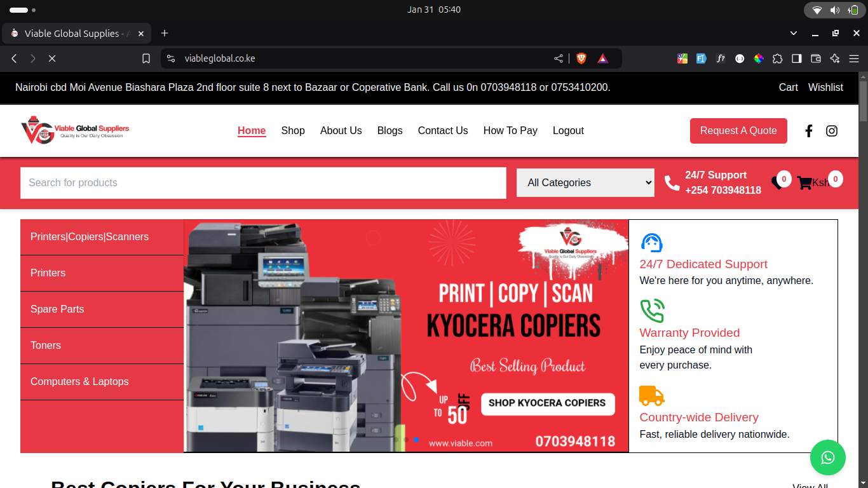Open the Shop menu item
The height and width of the screenshot is (488, 868).
(x=293, y=131)
